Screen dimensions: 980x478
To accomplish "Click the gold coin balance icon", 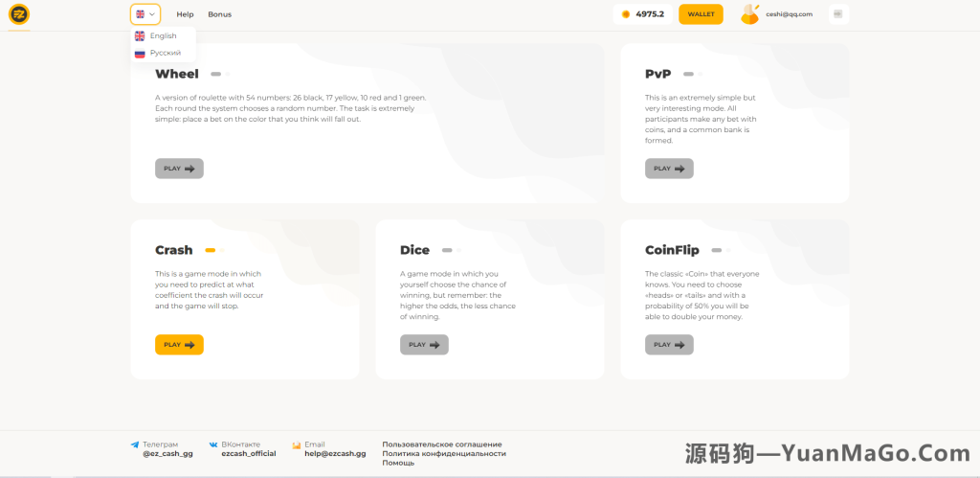I will click(x=626, y=14).
